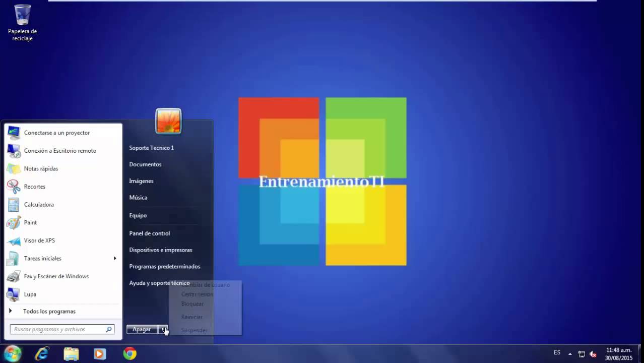
Task: Click the Windows Start orb
Action: [x=13, y=353]
